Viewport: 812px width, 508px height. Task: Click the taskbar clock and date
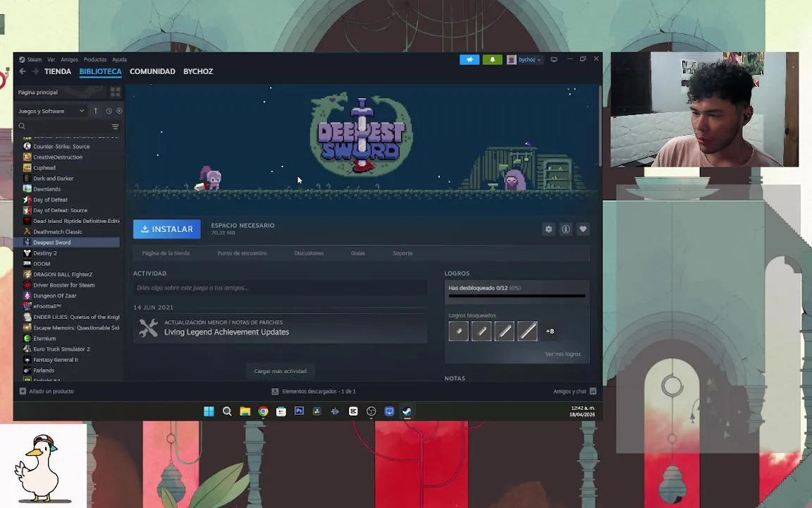coord(582,411)
